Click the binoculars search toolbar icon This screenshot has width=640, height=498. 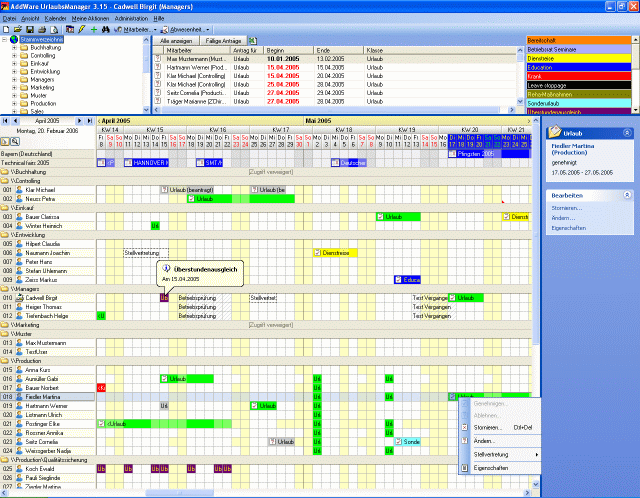point(106,29)
